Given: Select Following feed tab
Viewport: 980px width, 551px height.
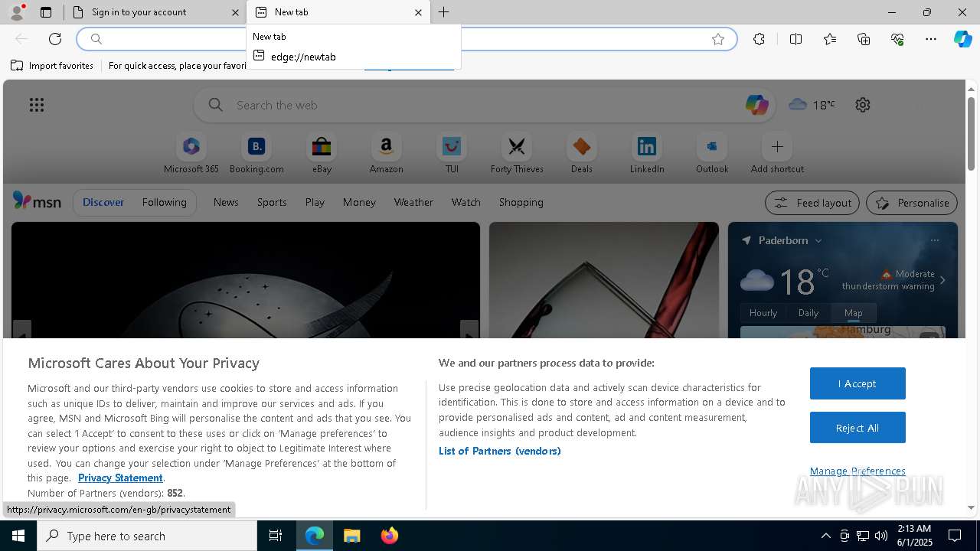Looking at the screenshot, I should point(164,202).
